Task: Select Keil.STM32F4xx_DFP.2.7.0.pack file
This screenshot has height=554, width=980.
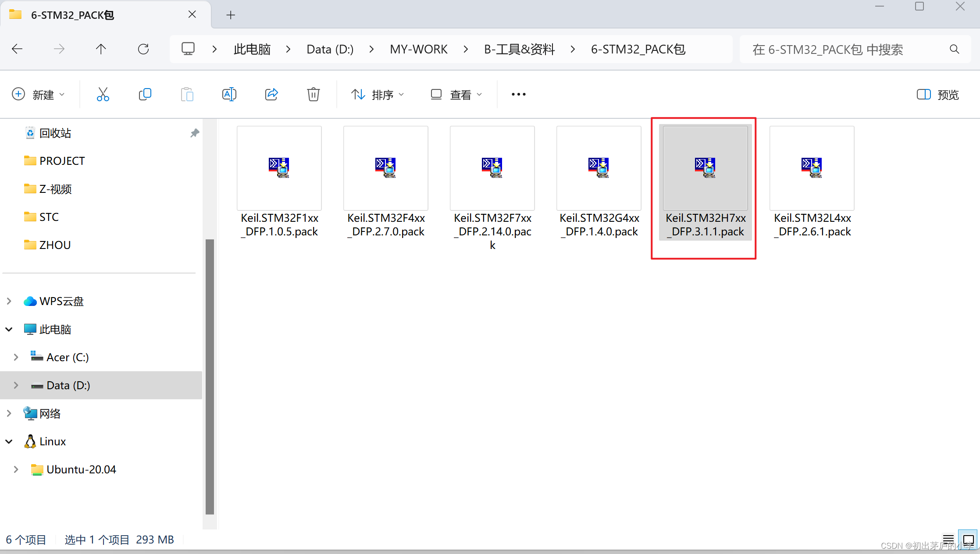Action: pyautogui.click(x=386, y=183)
